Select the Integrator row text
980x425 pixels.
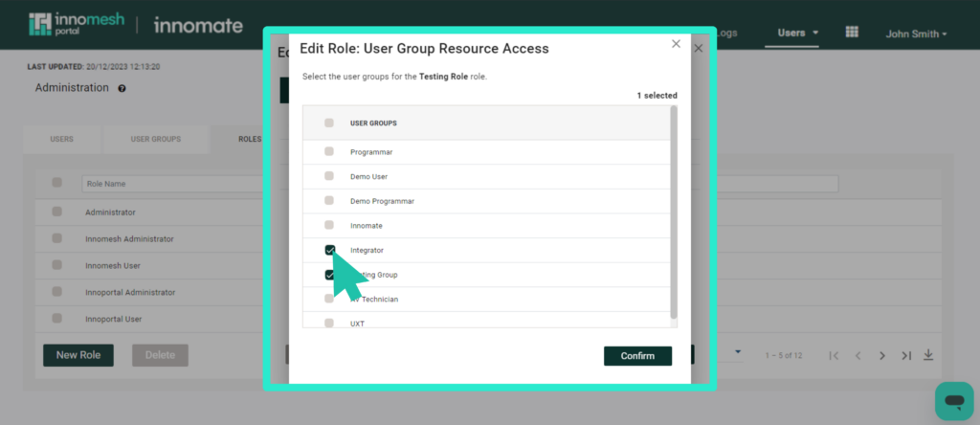tap(367, 250)
